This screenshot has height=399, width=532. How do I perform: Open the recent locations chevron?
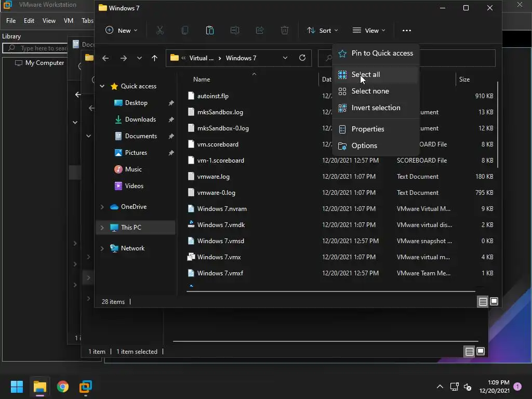pyautogui.click(x=139, y=58)
